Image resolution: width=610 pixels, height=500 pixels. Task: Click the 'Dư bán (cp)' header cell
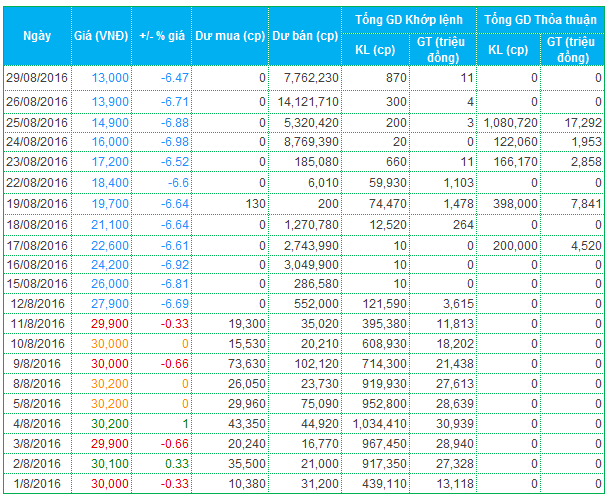click(304, 35)
